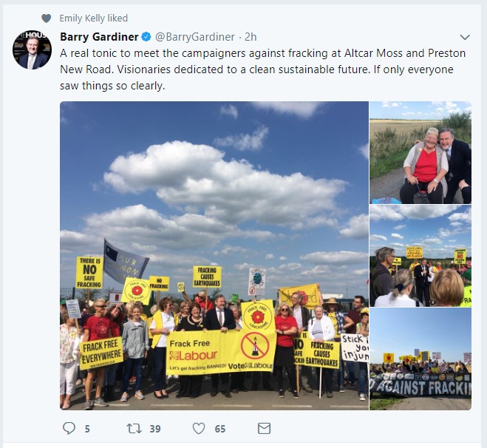Open the photo of man speaking to crowd
This screenshot has height=448, width=487.
pyautogui.click(x=420, y=256)
